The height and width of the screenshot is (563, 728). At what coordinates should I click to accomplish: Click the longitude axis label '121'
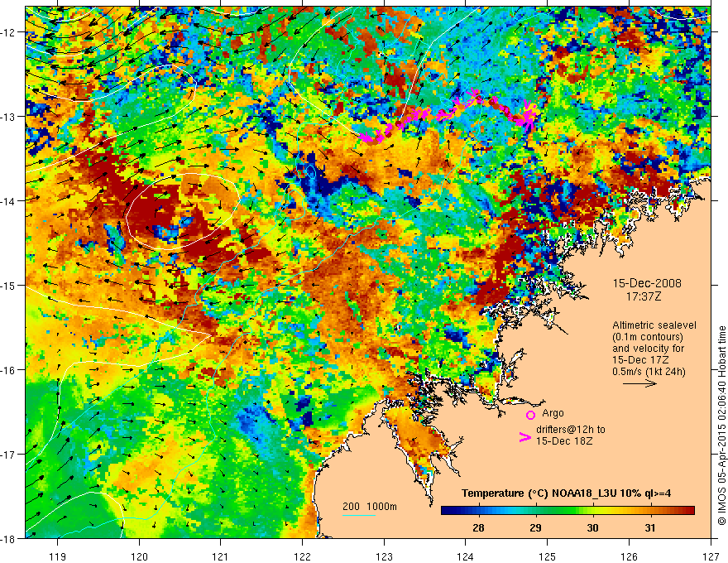pyautogui.click(x=220, y=556)
